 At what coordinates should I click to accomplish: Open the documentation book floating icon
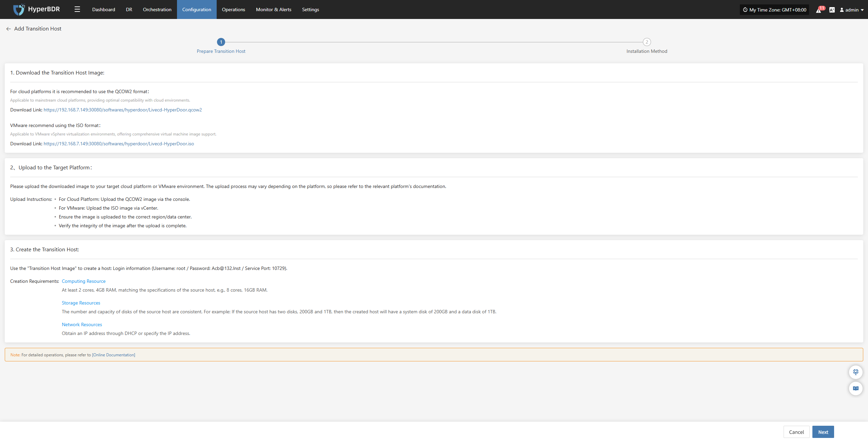pos(855,388)
